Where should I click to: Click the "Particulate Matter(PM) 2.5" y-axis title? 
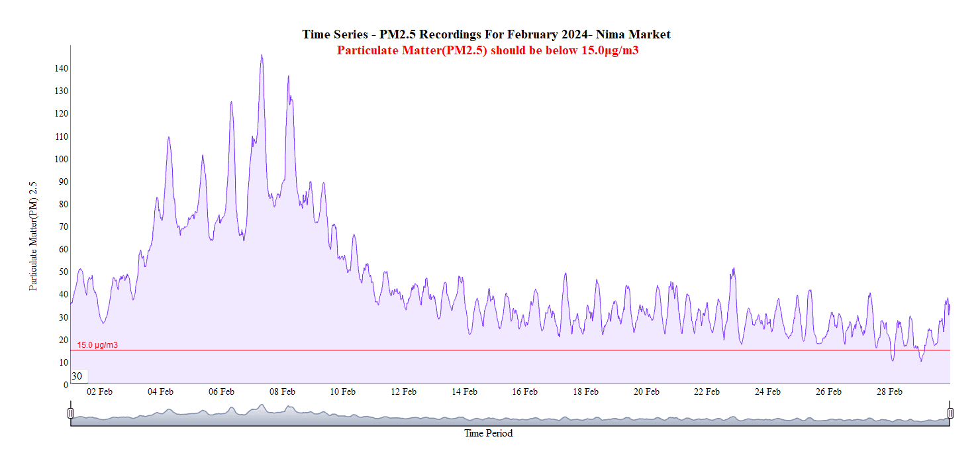point(33,236)
